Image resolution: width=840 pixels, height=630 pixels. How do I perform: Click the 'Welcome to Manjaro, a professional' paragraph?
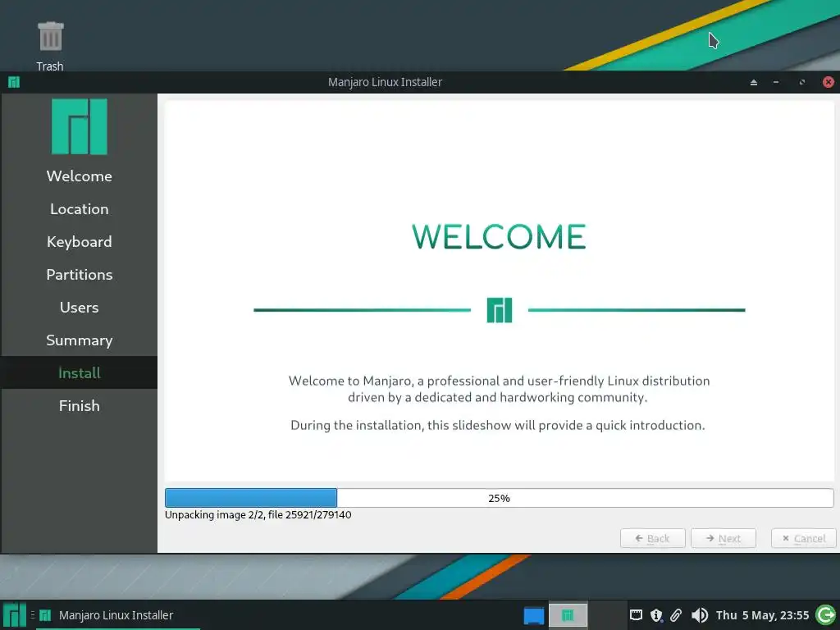499,389
